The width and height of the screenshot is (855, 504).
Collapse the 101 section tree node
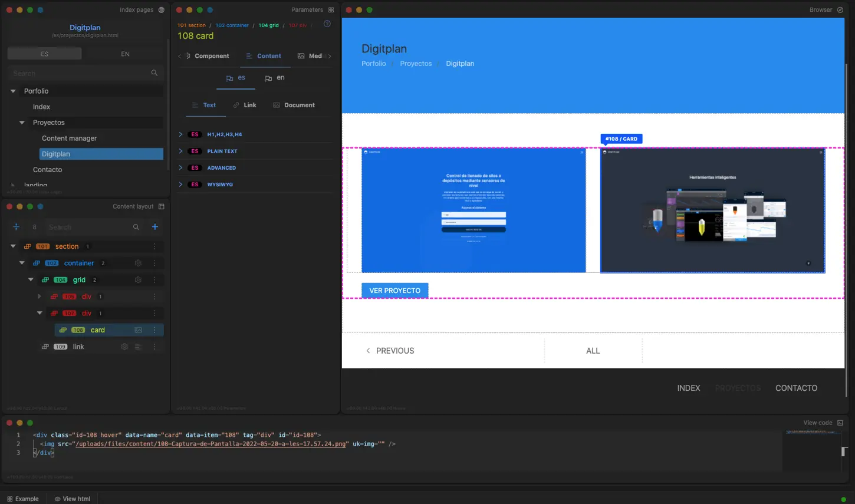pos(13,246)
